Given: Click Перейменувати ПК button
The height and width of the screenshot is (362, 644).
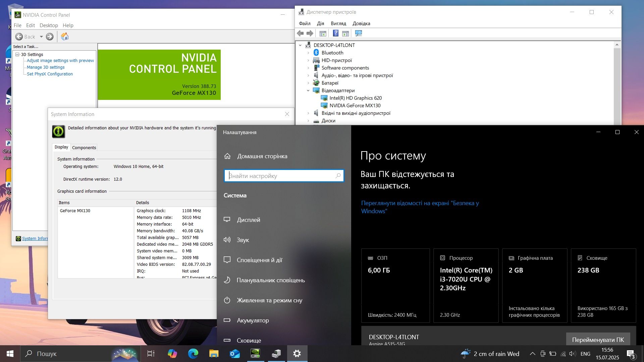Looking at the screenshot, I should coord(598,339).
